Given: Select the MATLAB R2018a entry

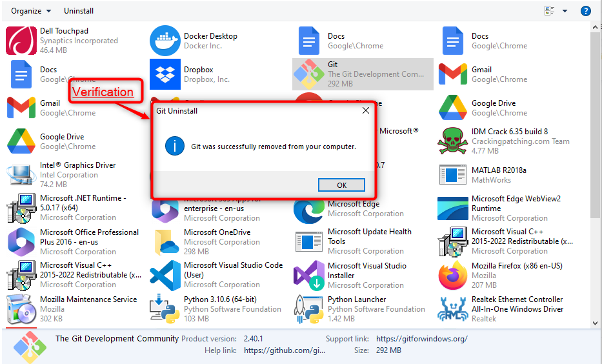Looking at the screenshot, I should point(498,175).
